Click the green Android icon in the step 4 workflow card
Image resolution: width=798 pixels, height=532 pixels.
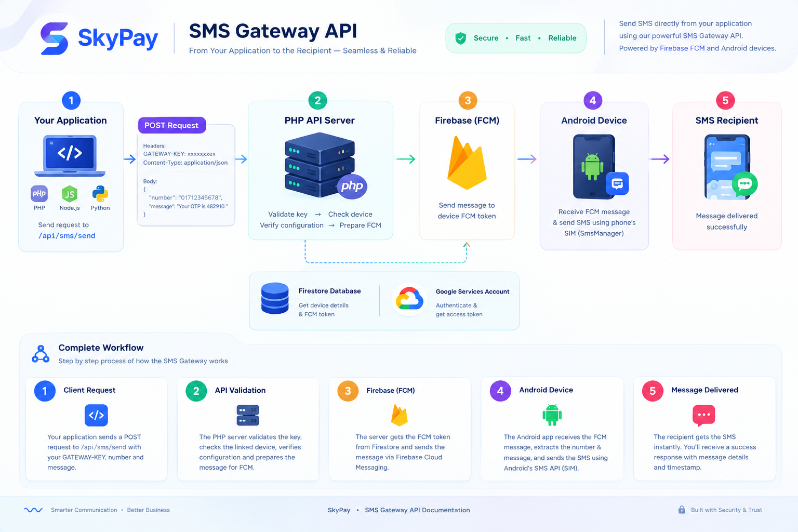tap(552, 415)
